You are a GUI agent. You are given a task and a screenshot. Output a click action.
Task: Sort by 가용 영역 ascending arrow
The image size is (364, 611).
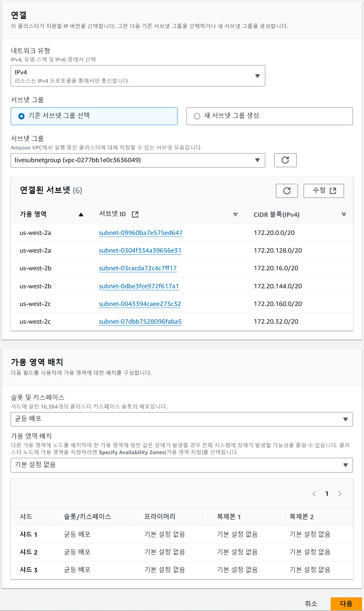[81, 215]
